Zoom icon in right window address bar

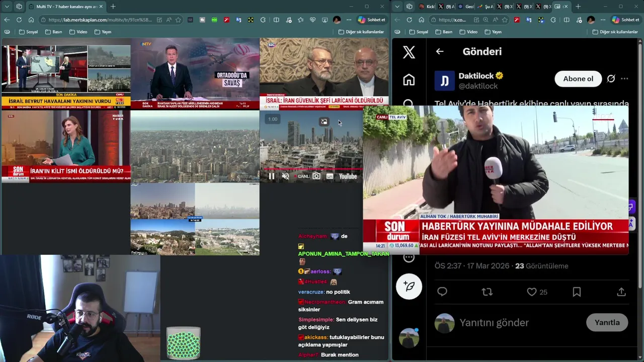pos(486,20)
